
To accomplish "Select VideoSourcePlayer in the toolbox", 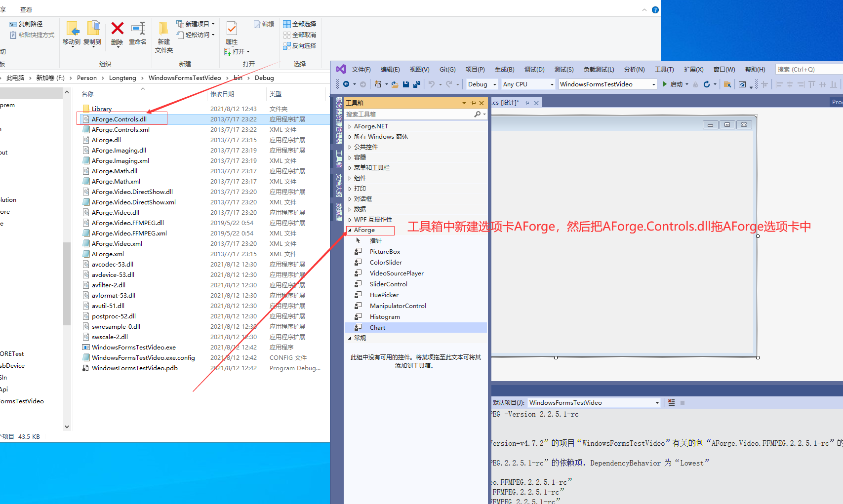I will pos(416,273).
